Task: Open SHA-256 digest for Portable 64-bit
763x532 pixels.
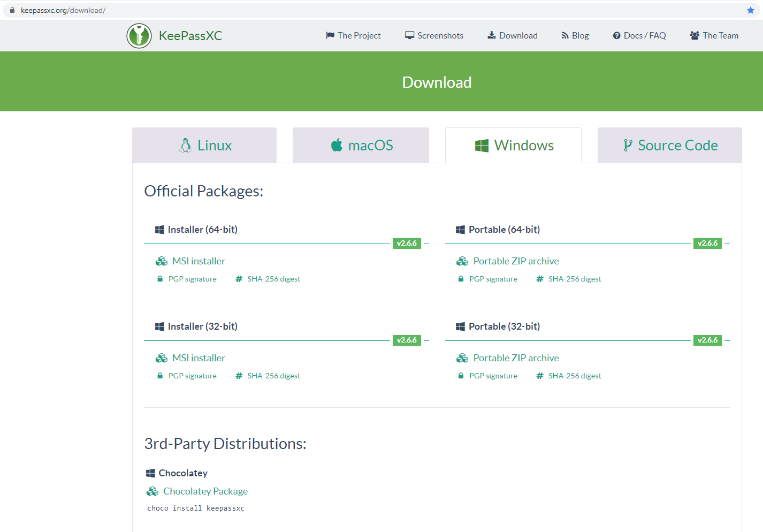Action: (575, 279)
